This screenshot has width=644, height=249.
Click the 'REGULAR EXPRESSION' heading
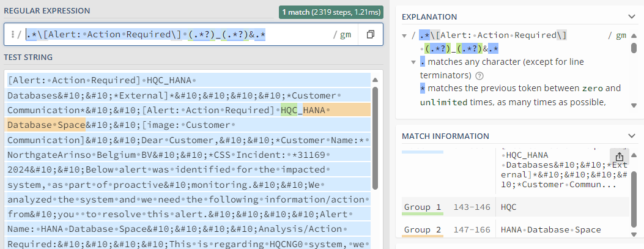click(47, 11)
